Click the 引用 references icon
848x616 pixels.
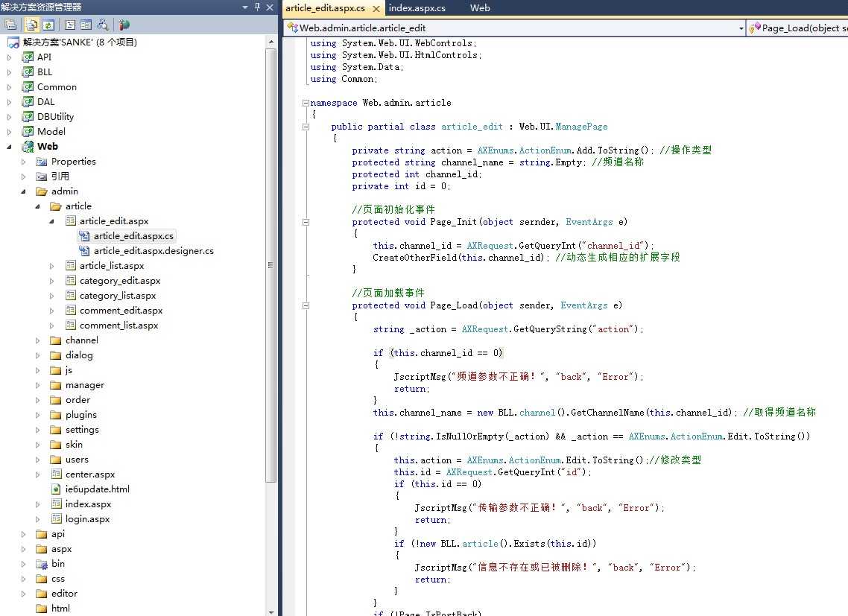tap(42, 177)
